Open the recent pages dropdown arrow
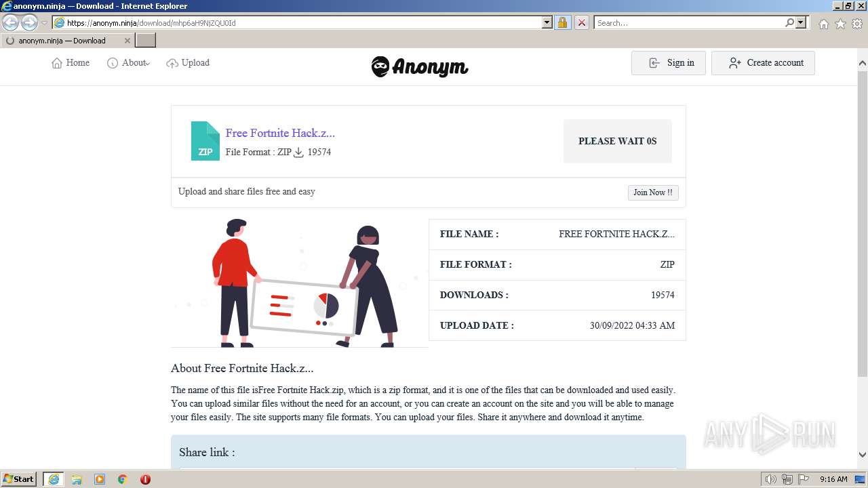 tap(44, 23)
